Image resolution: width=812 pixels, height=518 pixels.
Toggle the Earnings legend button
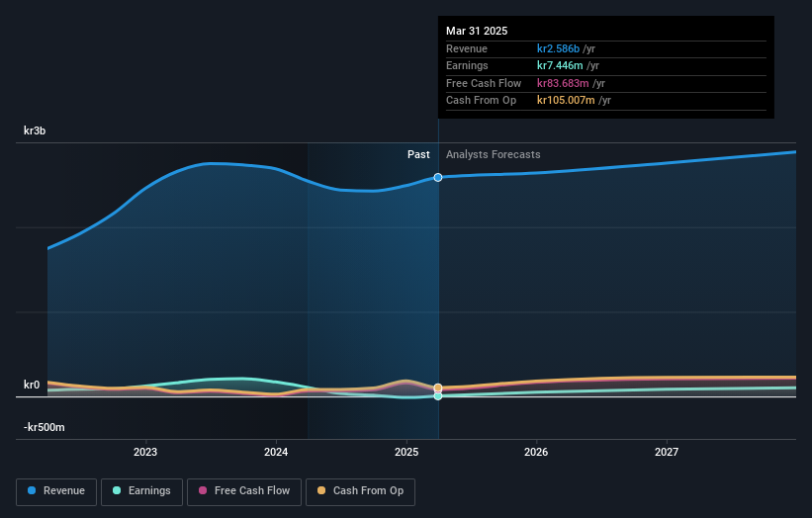click(x=141, y=491)
